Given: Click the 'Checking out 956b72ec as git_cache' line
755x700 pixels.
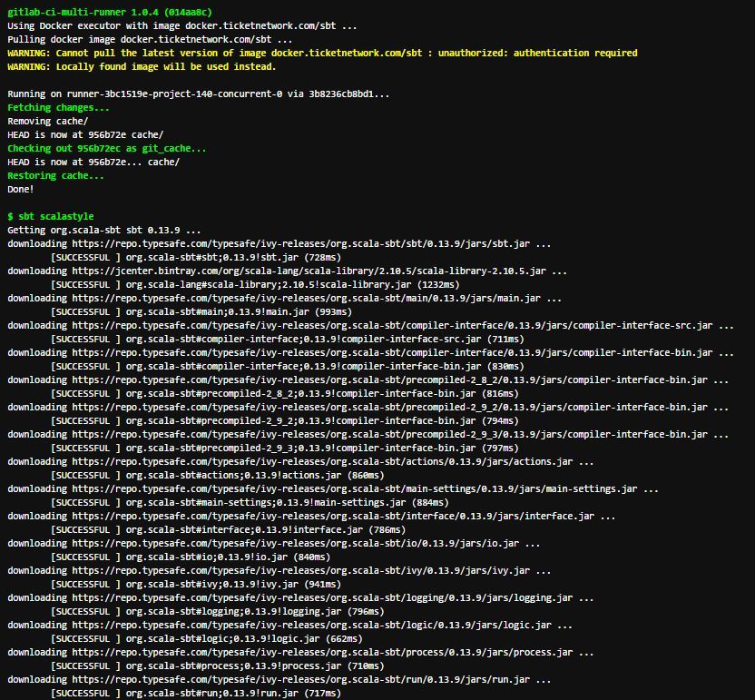Looking at the screenshot, I should [x=106, y=148].
